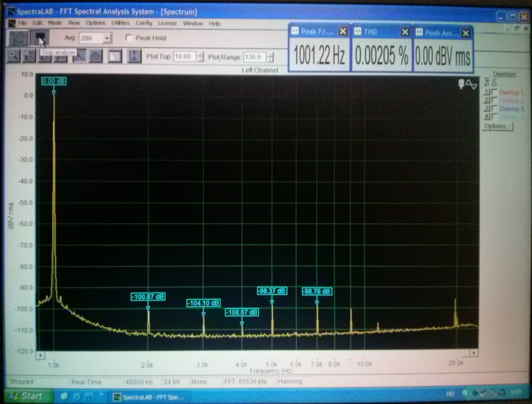Open the Utilities menu
532x404 pixels.
click(120, 23)
